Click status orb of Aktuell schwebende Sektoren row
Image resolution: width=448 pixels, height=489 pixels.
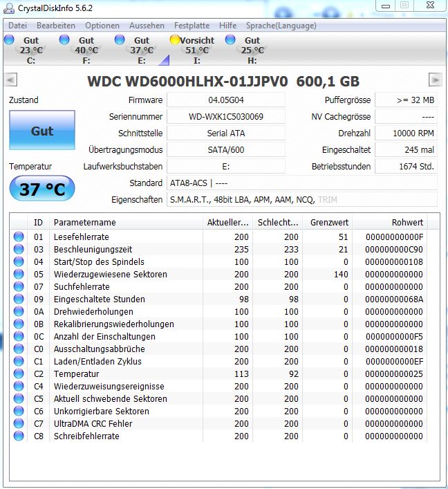click(19, 398)
